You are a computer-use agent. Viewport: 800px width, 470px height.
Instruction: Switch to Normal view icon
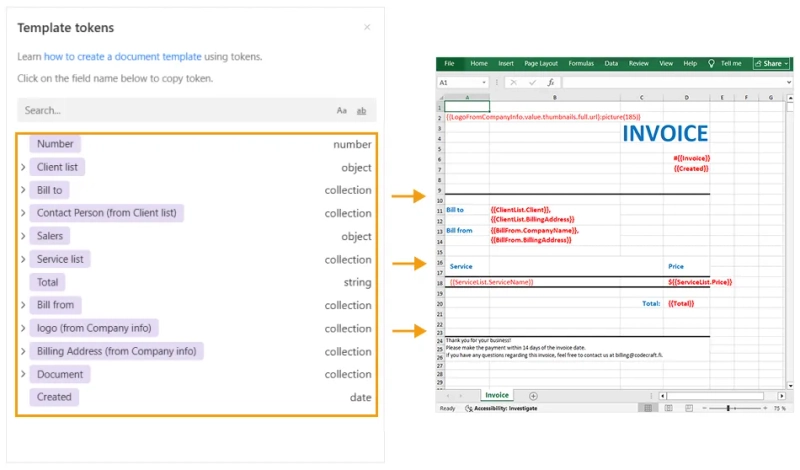[648, 408]
